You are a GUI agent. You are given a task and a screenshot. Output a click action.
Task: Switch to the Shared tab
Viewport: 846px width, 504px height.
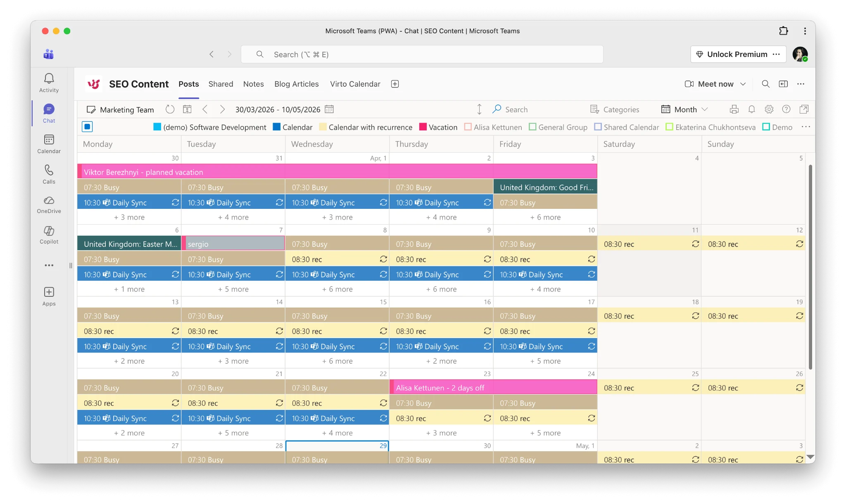pyautogui.click(x=221, y=84)
